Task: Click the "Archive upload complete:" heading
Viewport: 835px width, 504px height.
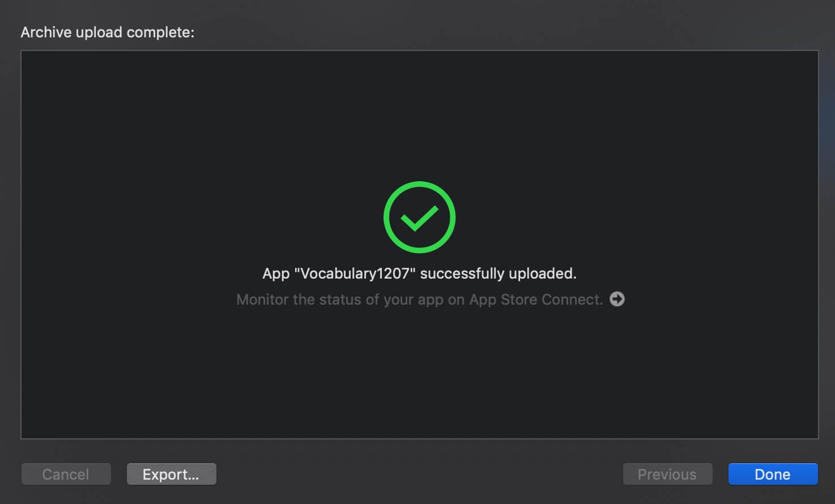Action: click(108, 32)
